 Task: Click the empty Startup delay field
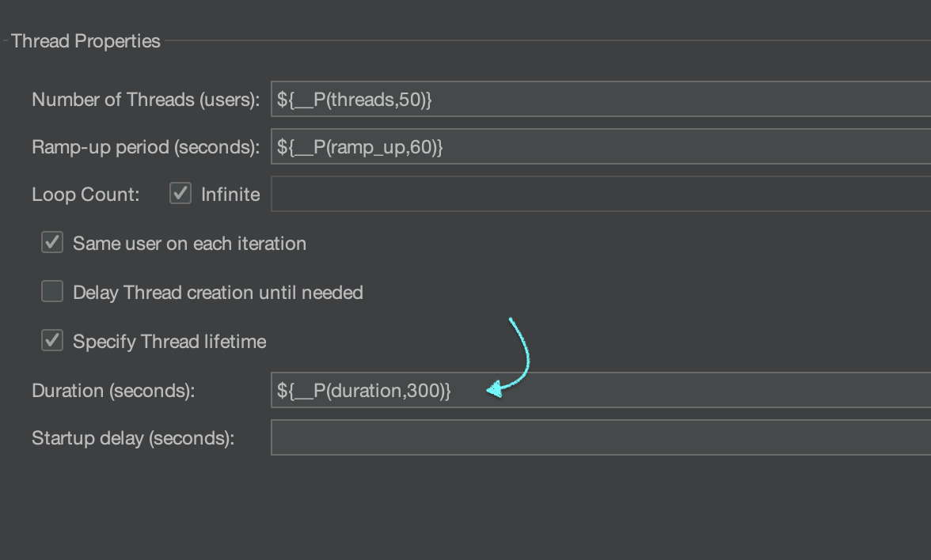click(x=600, y=437)
